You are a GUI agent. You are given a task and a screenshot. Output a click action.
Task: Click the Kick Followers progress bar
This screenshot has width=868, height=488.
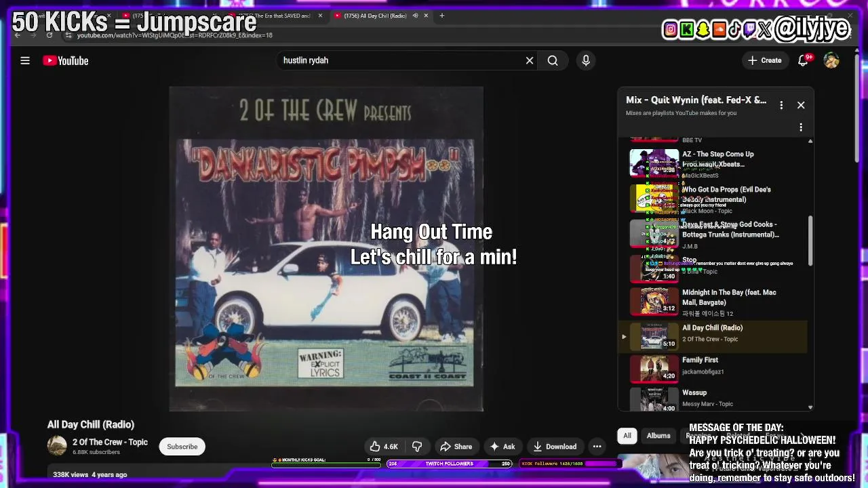point(570,464)
